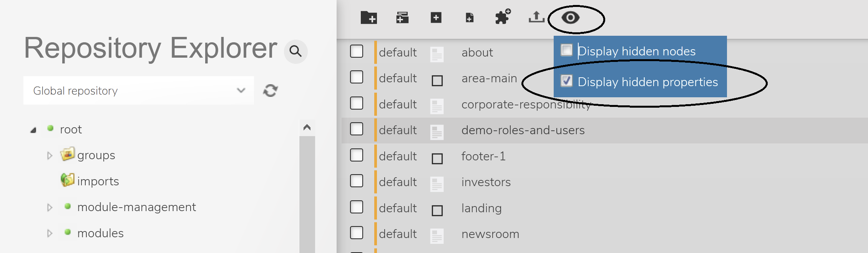Image resolution: width=868 pixels, height=253 pixels.
Task: Tick the checkbox for the about row
Action: [x=357, y=51]
